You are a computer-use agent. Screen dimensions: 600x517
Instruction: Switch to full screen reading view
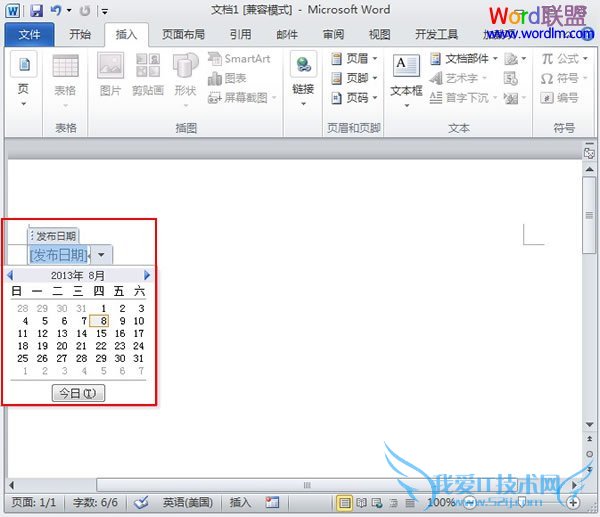(362, 502)
